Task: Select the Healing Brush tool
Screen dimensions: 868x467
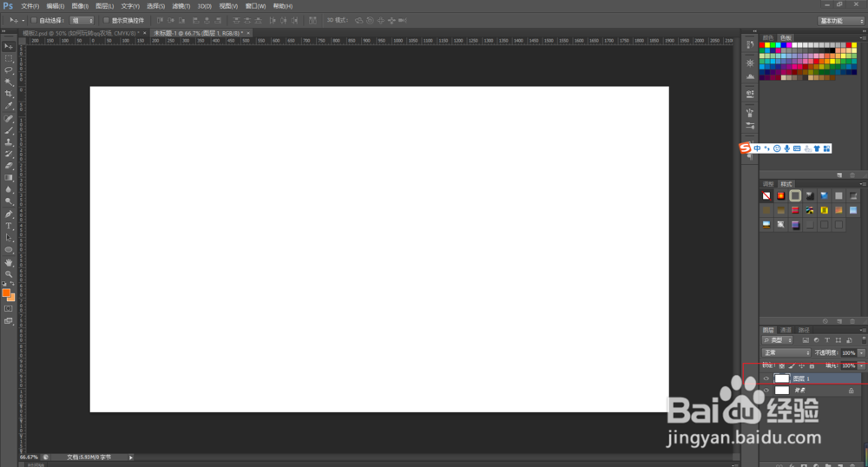Action: point(9,118)
